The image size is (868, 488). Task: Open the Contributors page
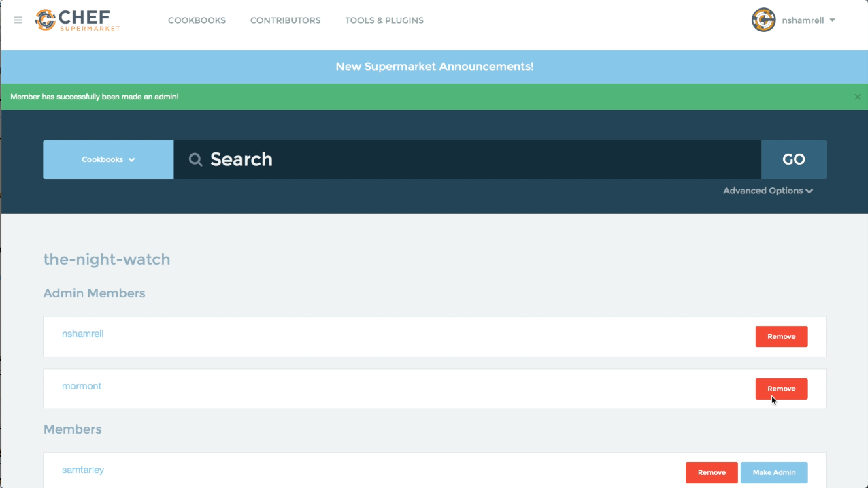pos(285,20)
